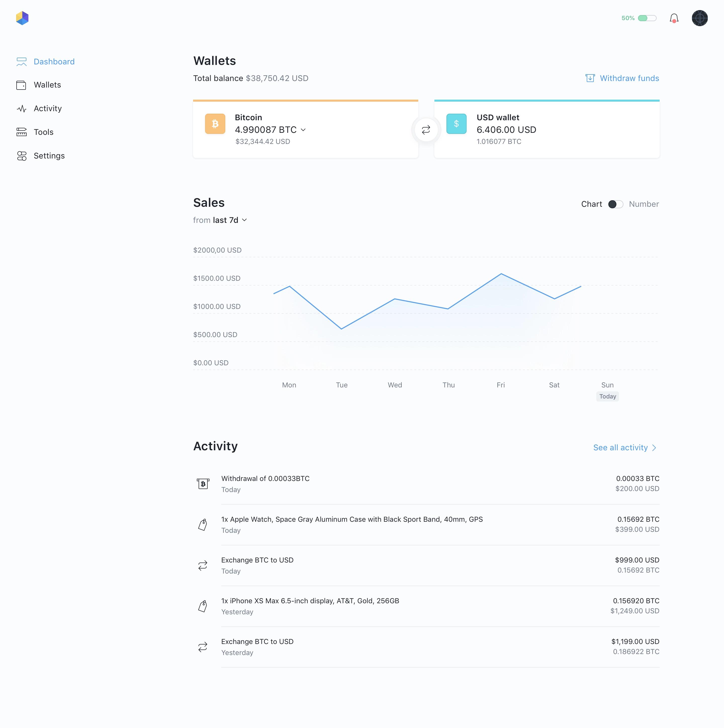Open Wallets menu item
This screenshot has width=724, height=728.
48,85
